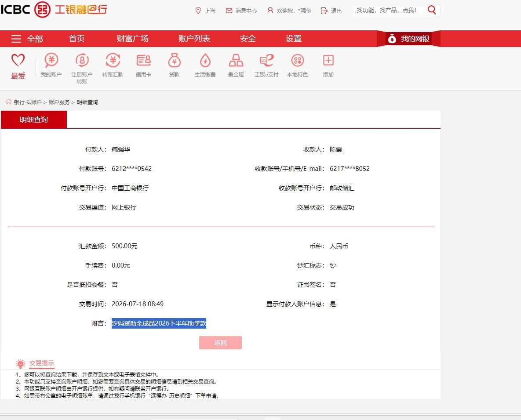Click the 交易提示 heading
The height and width of the screenshot is (420, 521).
pos(41,363)
